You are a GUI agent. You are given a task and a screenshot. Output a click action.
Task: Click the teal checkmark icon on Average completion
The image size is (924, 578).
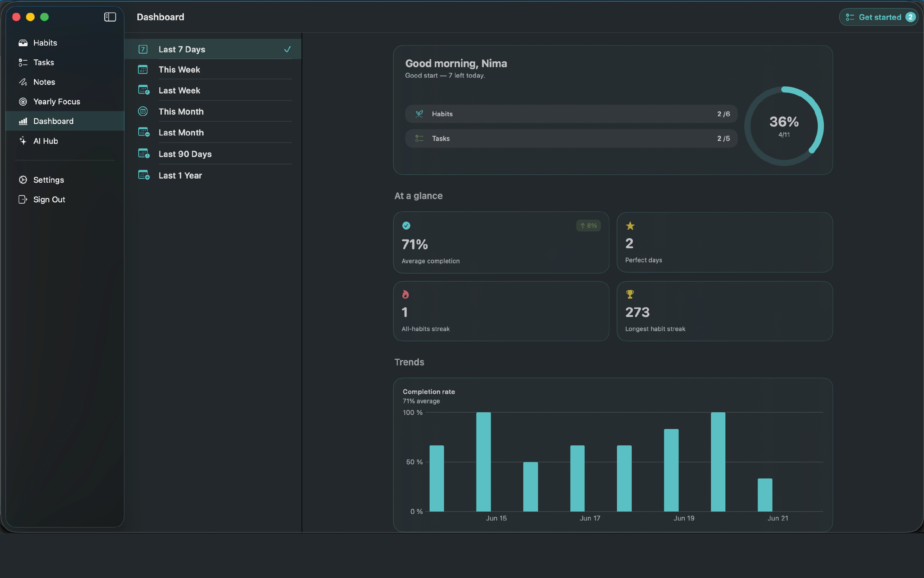tap(406, 225)
